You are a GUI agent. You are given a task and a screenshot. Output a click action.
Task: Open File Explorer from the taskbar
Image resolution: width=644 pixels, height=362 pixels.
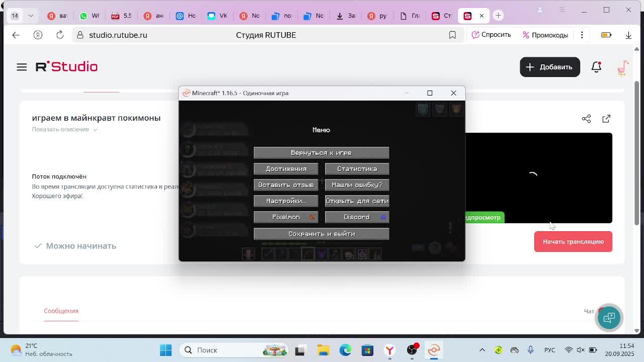point(323,350)
